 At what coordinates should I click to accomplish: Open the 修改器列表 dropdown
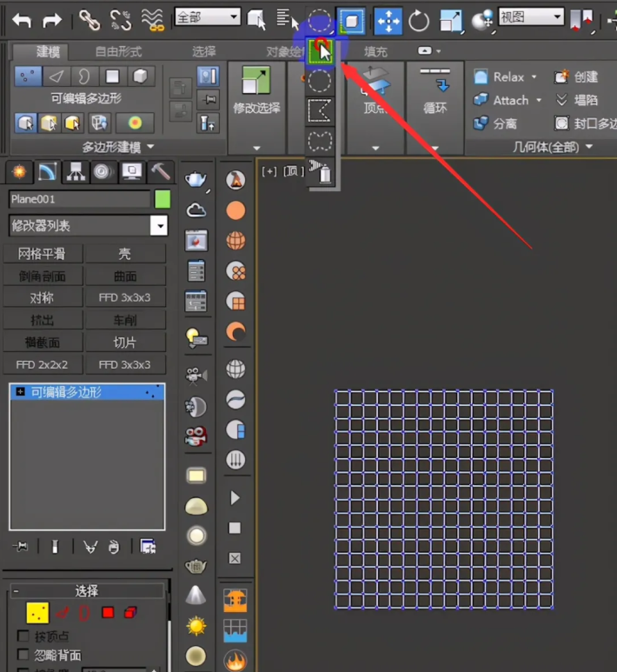(x=158, y=226)
